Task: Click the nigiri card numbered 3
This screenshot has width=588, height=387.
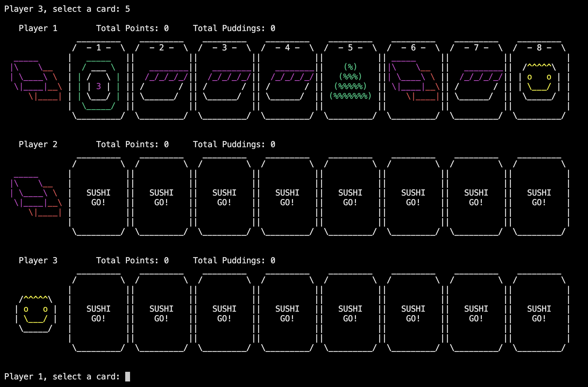Action: [224, 81]
